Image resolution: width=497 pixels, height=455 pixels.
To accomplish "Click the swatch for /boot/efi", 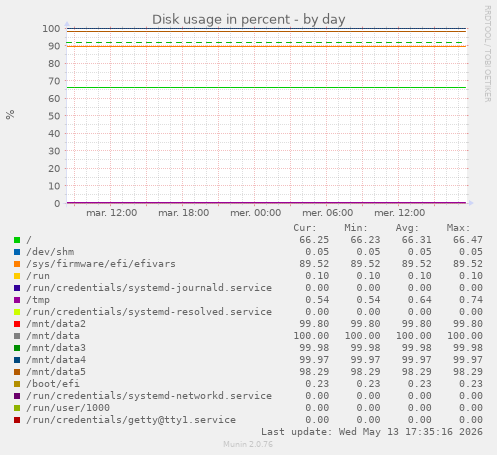I will coord(17,384).
